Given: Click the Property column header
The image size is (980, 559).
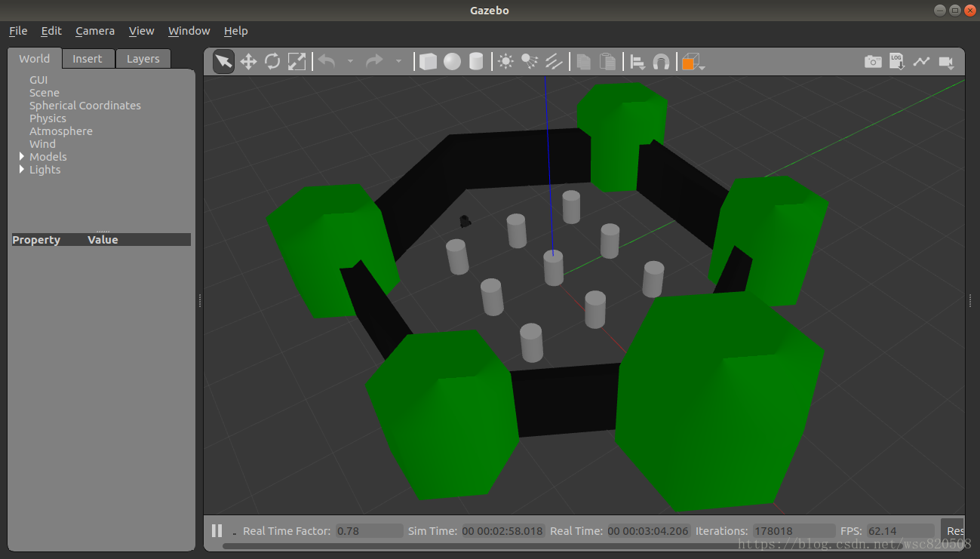Looking at the screenshot, I should [x=36, y=240].
